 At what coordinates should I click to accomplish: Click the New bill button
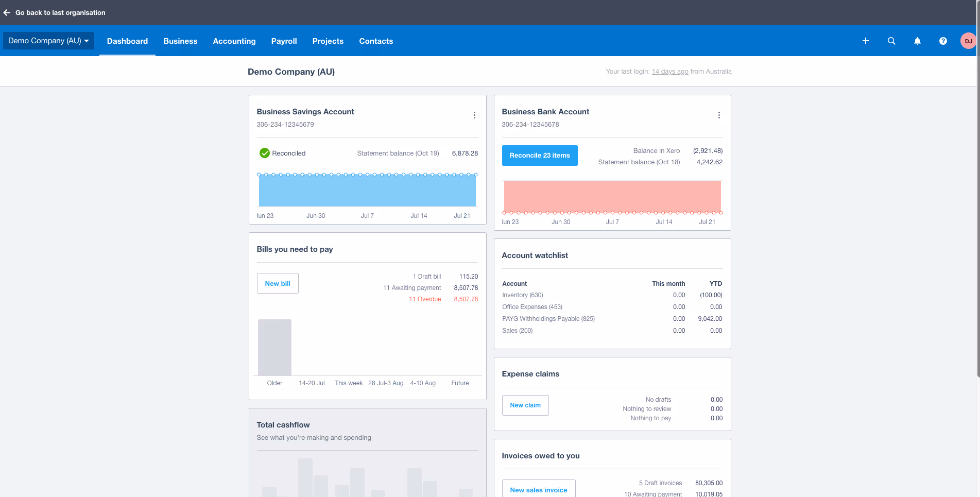(x=278, y=283)
